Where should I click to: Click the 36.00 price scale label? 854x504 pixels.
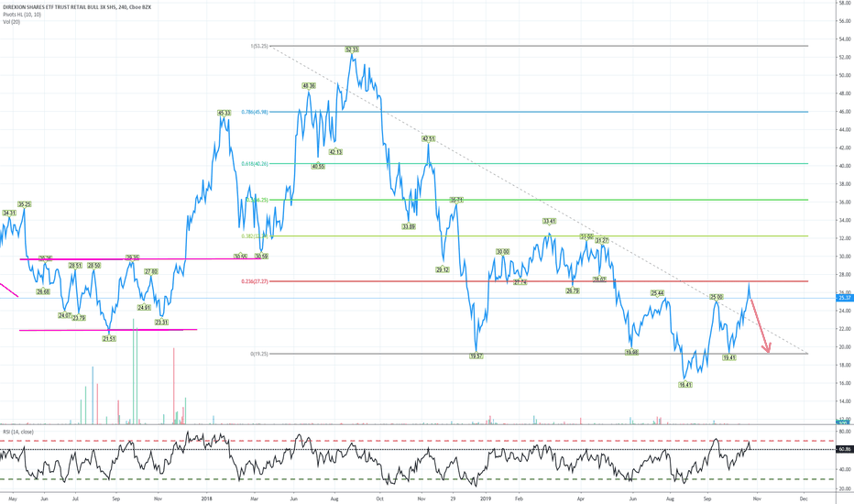(844, 203)
